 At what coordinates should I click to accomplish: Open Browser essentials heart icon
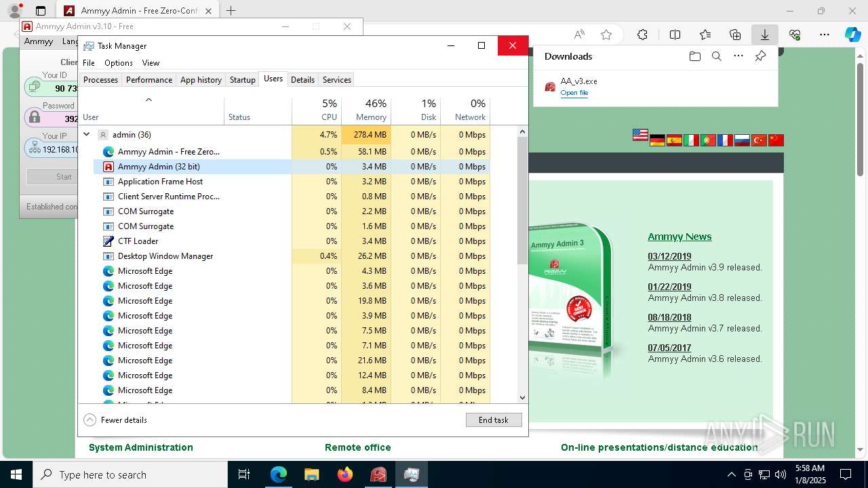[795, 35]
